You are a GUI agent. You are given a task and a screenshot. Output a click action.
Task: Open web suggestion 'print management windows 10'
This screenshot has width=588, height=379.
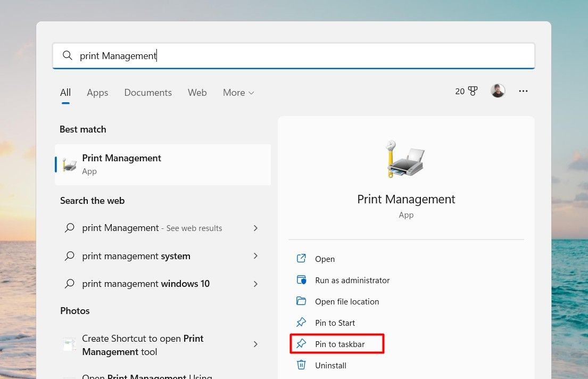point(163,284)
